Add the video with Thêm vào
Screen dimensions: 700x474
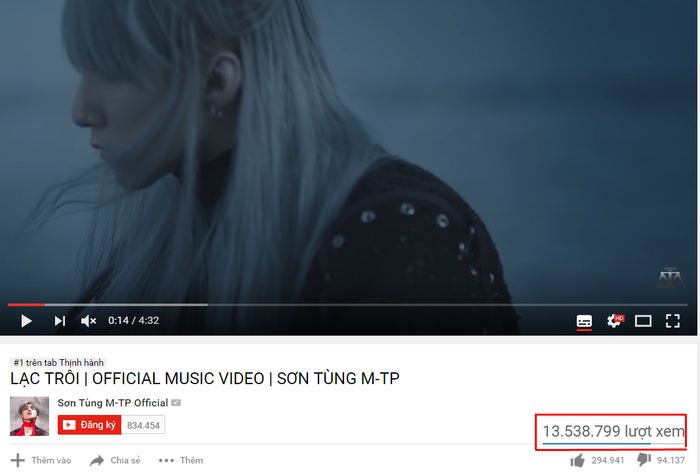pos(41,460)
